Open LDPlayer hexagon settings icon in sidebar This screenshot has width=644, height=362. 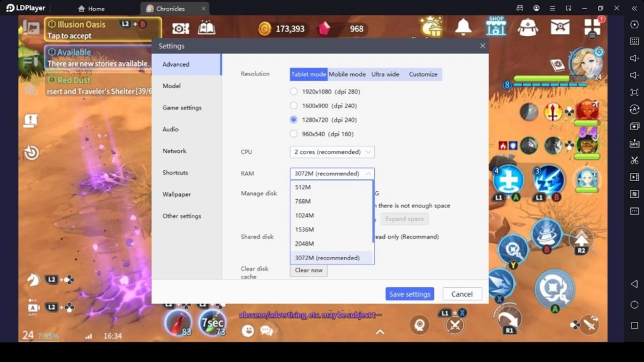point(635,25)
